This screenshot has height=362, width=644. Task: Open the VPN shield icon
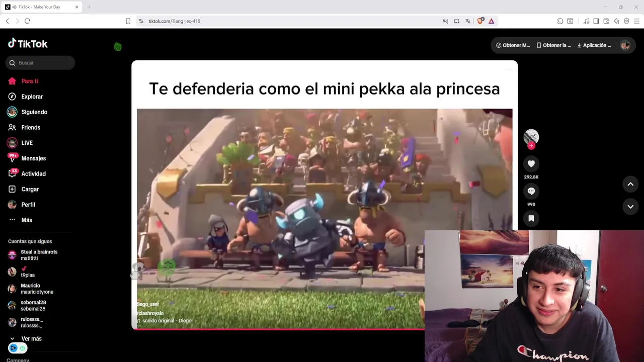[626, 21]
